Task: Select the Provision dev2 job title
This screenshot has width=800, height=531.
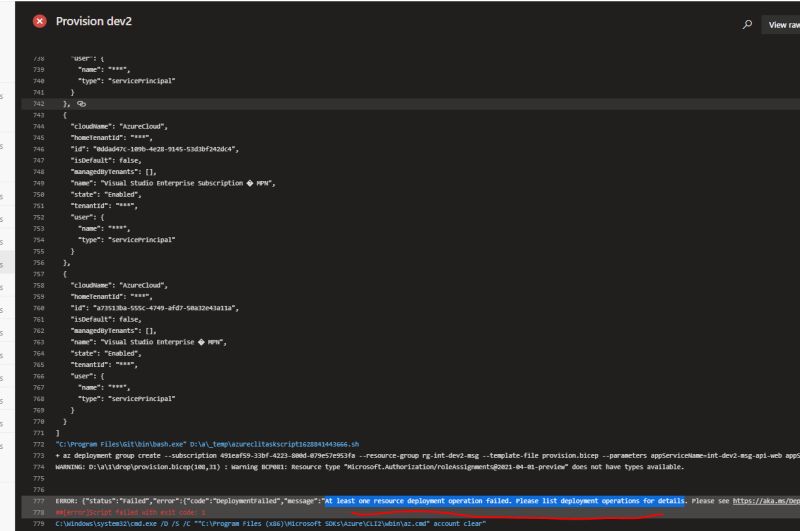Action: [x=94, y=21]
